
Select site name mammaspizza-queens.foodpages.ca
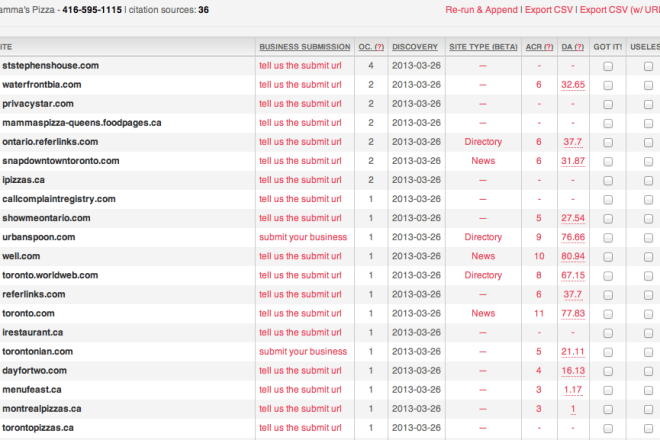82,123
